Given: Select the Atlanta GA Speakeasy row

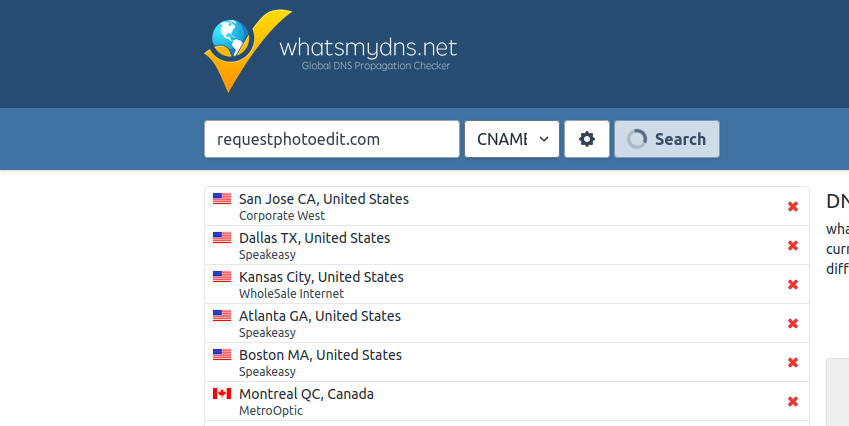Looking at the screenshot, I should (507, 323).
